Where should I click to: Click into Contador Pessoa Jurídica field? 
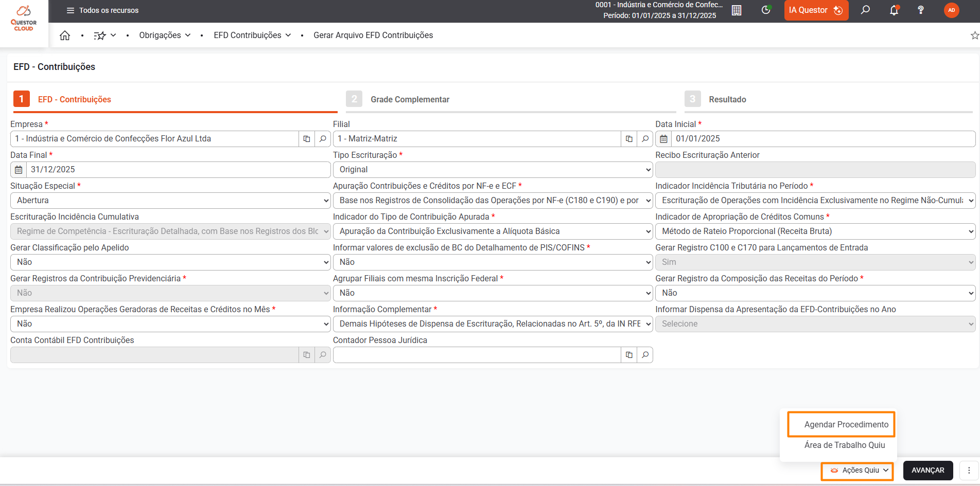(x=477, y=355)
